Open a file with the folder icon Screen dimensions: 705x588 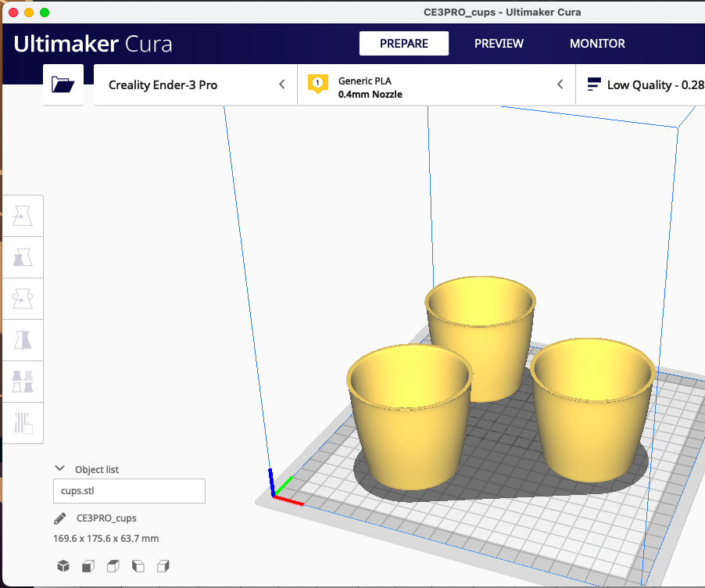point(63,84)
